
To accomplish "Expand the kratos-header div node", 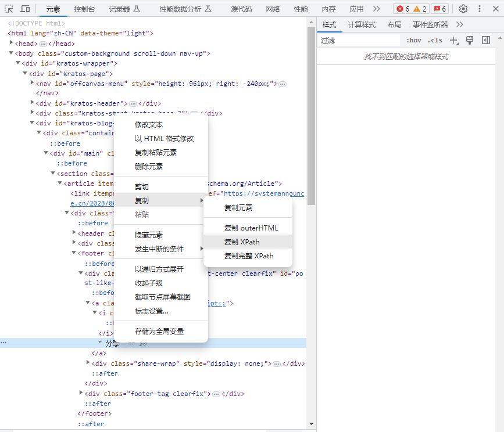I will pyautogui.click(x=32, y=103).
